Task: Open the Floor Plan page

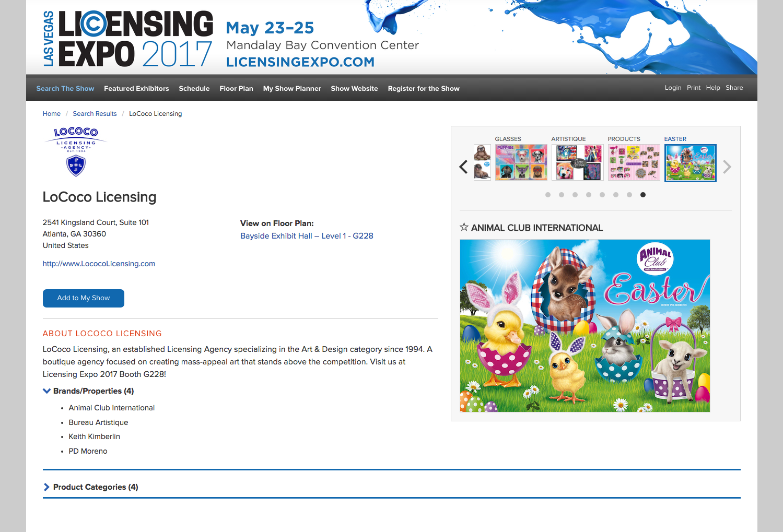Action: [x=236, y=89]
